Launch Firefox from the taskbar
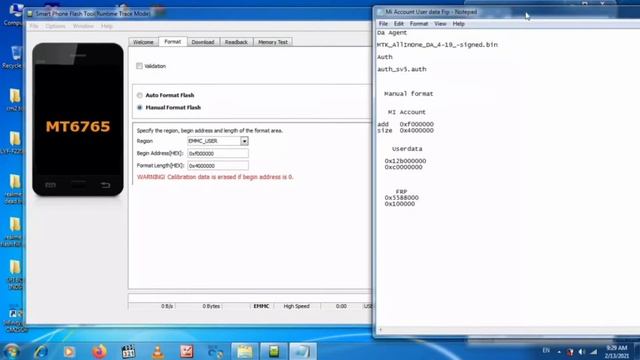 click(99, 351)
